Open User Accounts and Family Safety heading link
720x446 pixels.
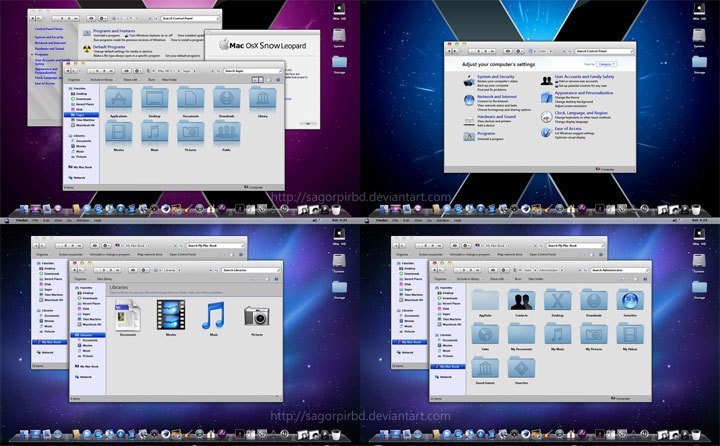point(584,77)
